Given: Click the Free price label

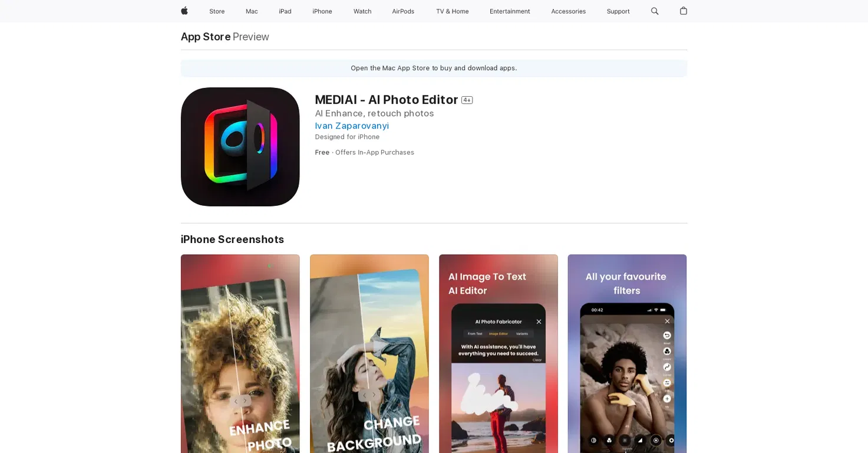Looking at the screenshot, I should 322,152.
